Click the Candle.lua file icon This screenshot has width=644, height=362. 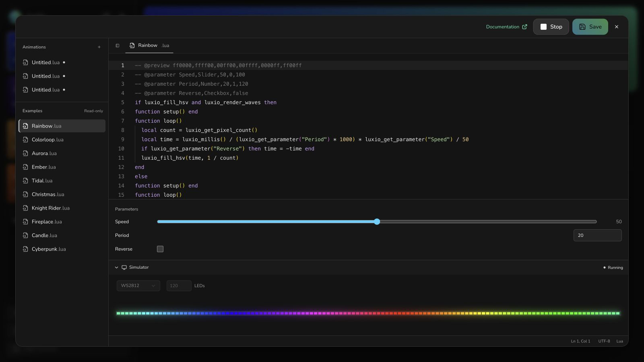click(x=25, y=235)
